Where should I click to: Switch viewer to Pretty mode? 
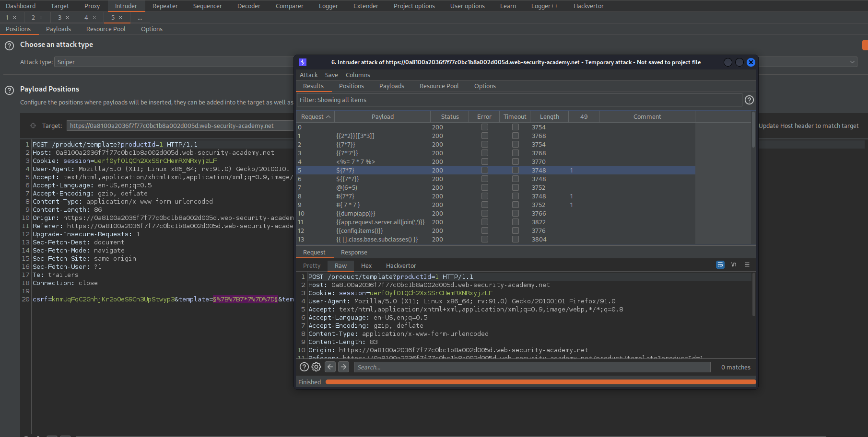coord(312,265)
